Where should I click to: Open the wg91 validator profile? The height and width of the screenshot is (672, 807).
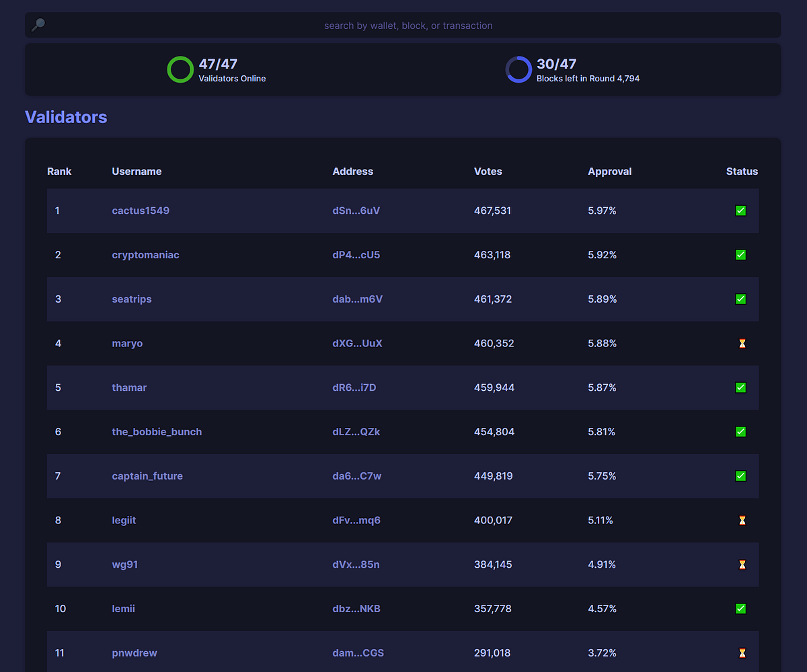(x=125, y=565)
